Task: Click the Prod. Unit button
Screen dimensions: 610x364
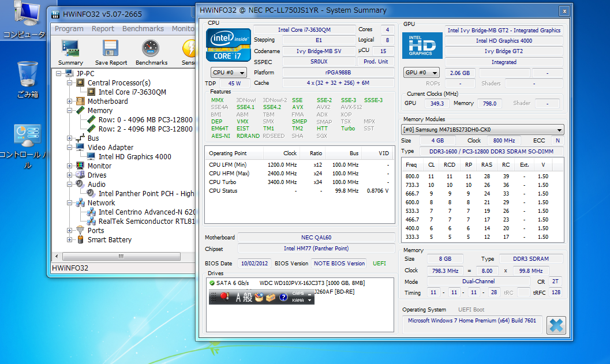Action: (376, 62)
